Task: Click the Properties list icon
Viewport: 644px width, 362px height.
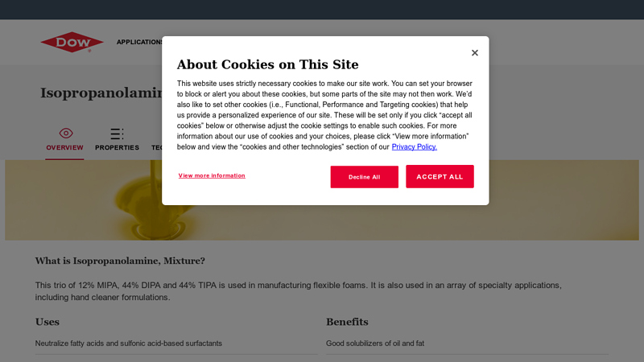Action: tap(117, 134)
